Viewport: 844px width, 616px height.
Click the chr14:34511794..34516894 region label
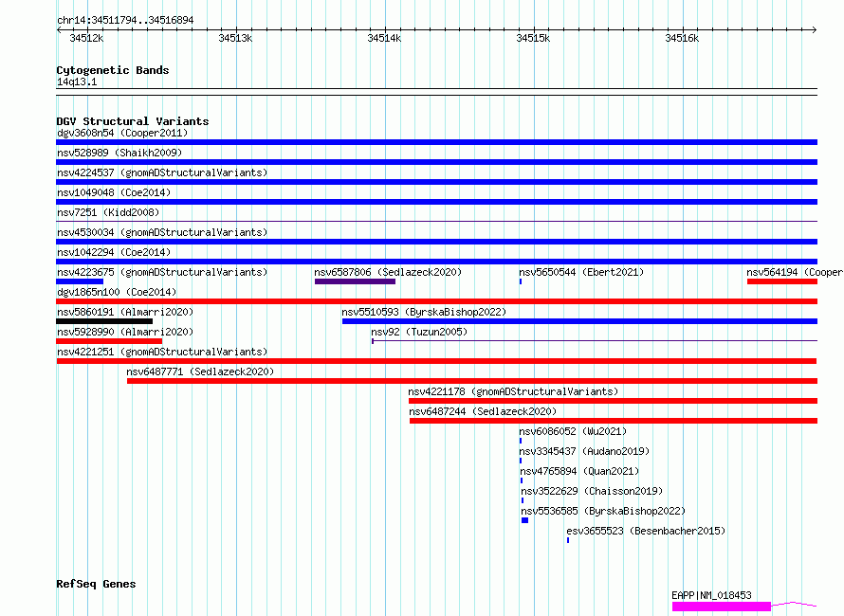125,21
